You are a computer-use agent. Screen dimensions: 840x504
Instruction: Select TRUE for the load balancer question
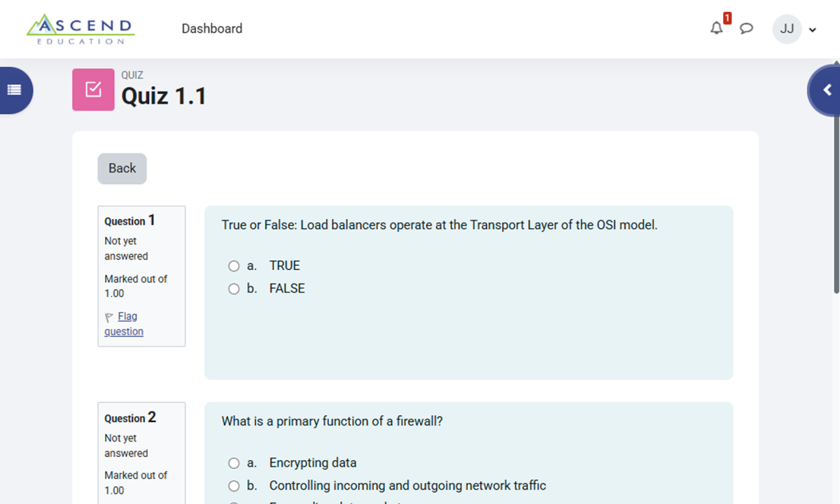point(234,266)
